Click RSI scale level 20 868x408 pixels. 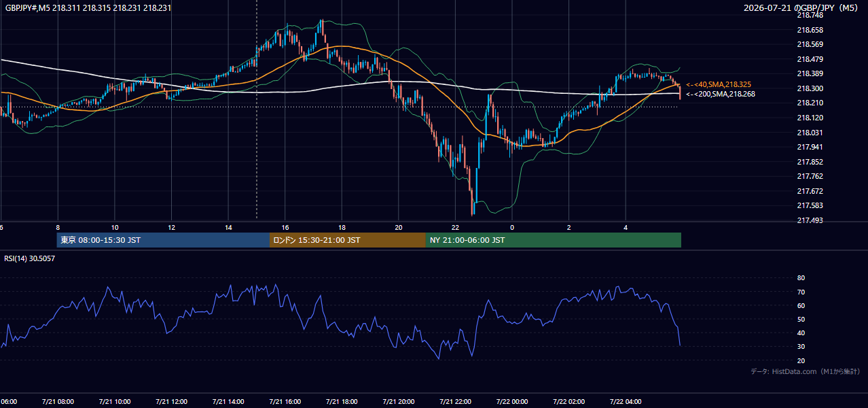801,360
